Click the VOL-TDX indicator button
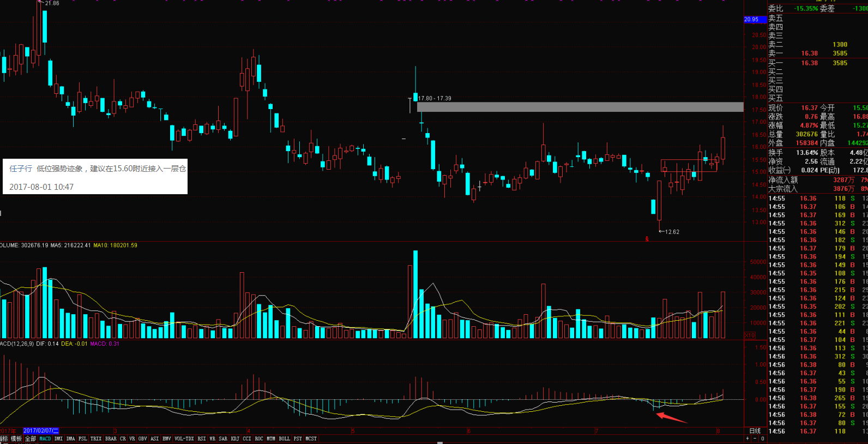Image resolution: width=868 pixels, height=444 pixels. 184,439
